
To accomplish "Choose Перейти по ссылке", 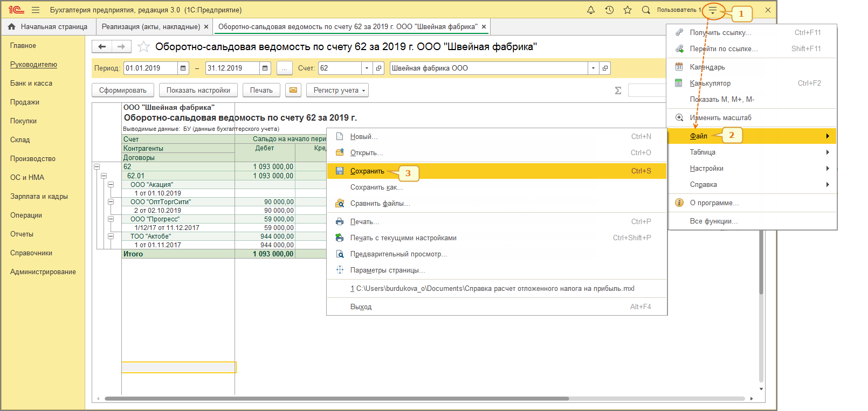I will tap(752, 48).
